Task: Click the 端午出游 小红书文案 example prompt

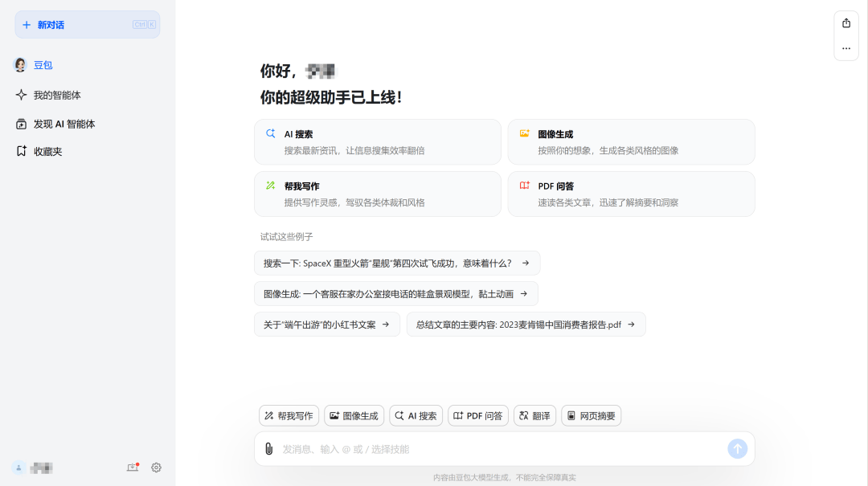Action: [326, 324]
